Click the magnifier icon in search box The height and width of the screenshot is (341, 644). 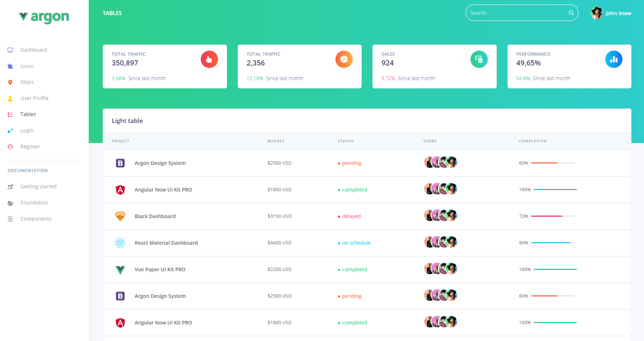(571, 13)
